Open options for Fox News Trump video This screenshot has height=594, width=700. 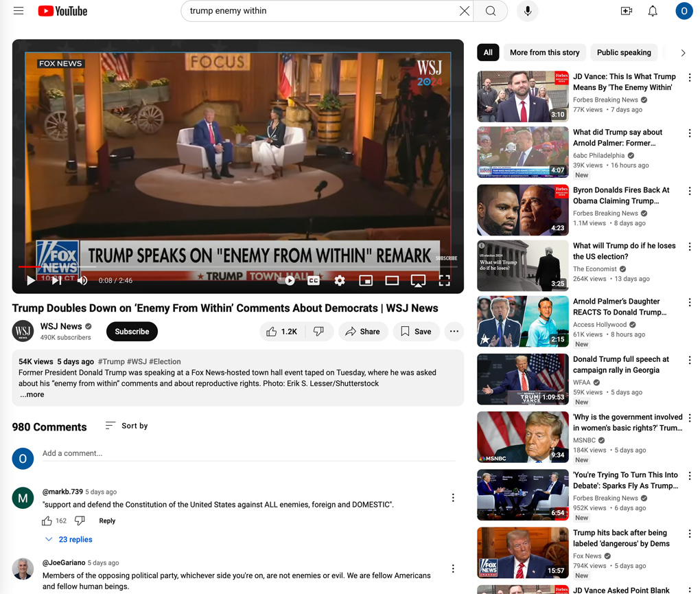point(690,534)
